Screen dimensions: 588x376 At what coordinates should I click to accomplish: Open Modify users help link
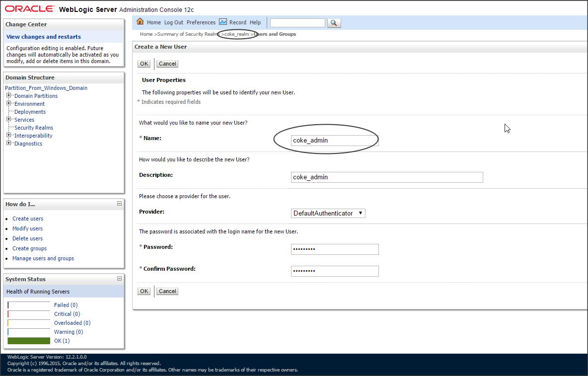27,228
